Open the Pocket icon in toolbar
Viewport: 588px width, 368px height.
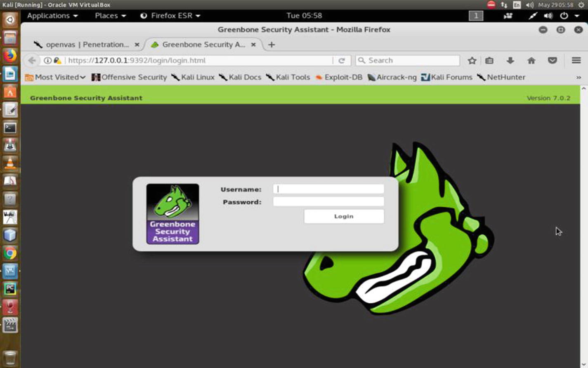(x=553, y=61)
